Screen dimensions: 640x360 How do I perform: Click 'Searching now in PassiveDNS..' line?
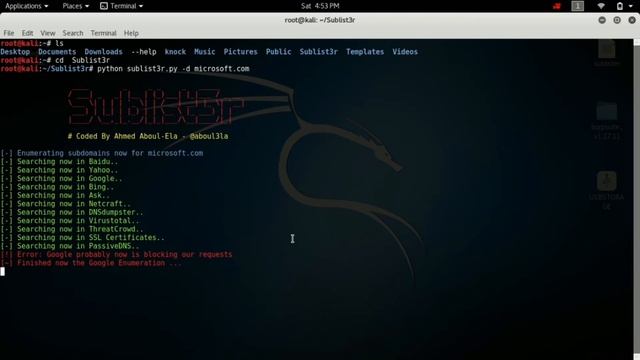click(x=70, y=246)
